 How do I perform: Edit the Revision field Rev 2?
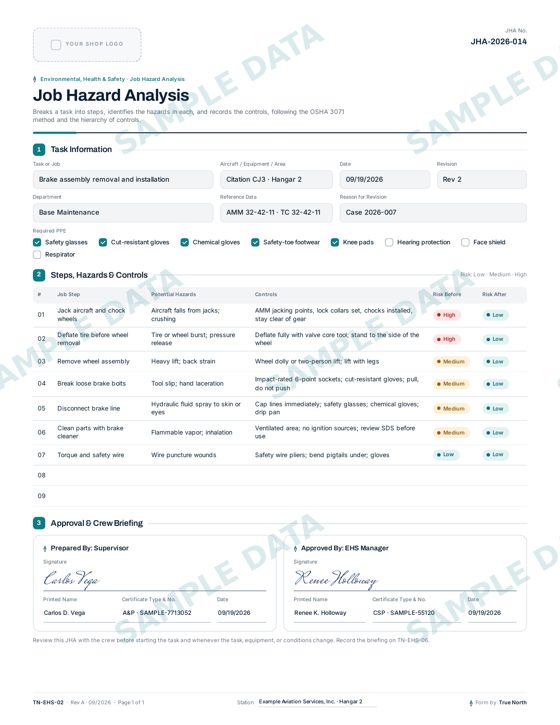[481, 179]
